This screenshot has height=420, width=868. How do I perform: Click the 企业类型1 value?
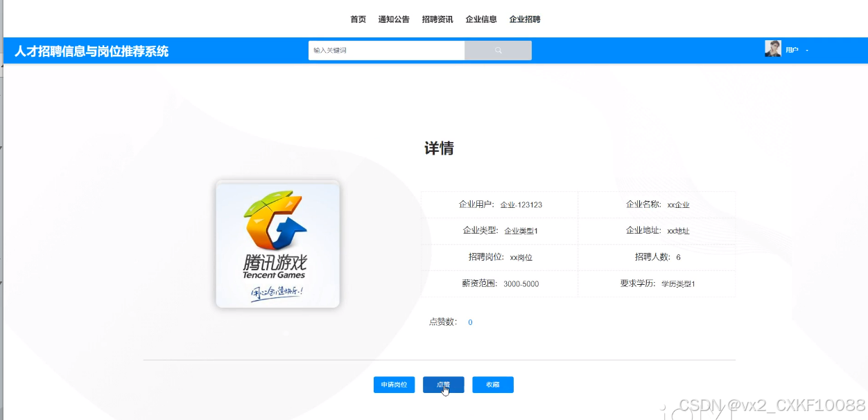coord(521,231)
